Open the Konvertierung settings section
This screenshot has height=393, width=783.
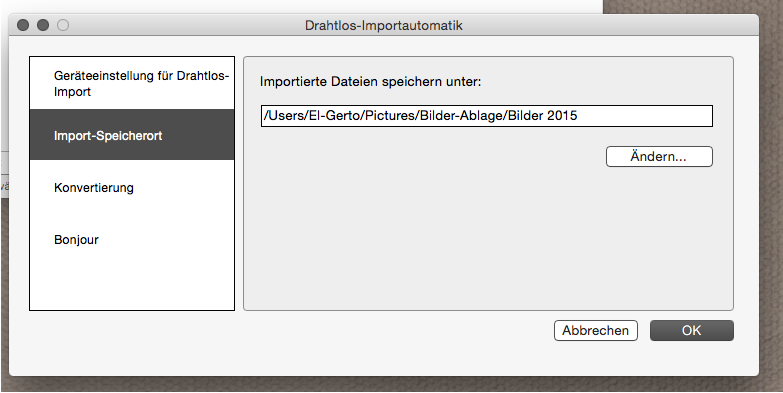(x=132, y=187)
